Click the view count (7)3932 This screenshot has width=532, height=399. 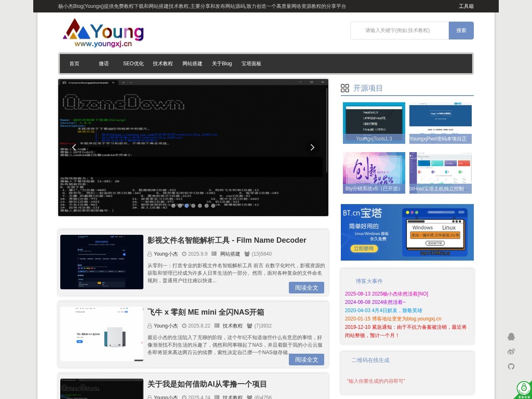click(263, 326)
